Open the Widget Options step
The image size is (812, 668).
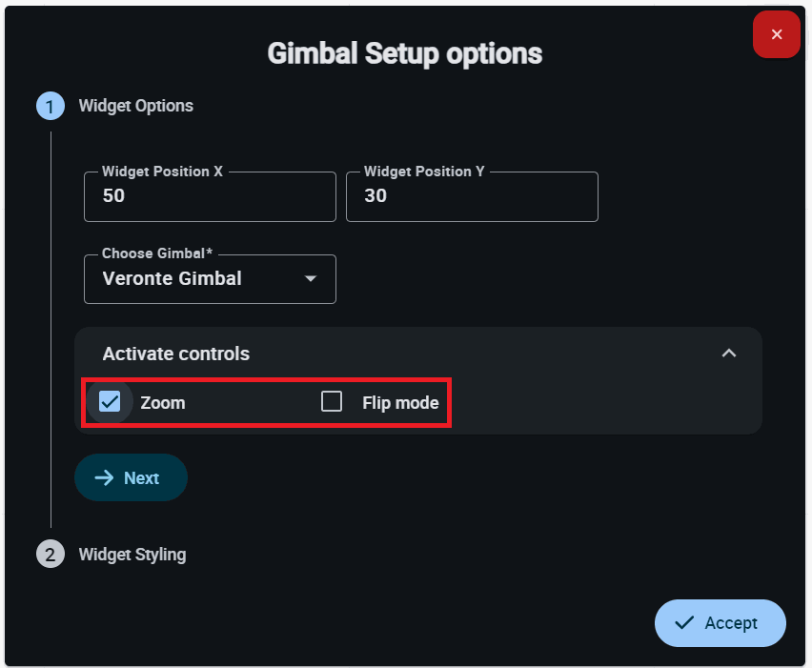pyautogui.click(x=135, y=106)
